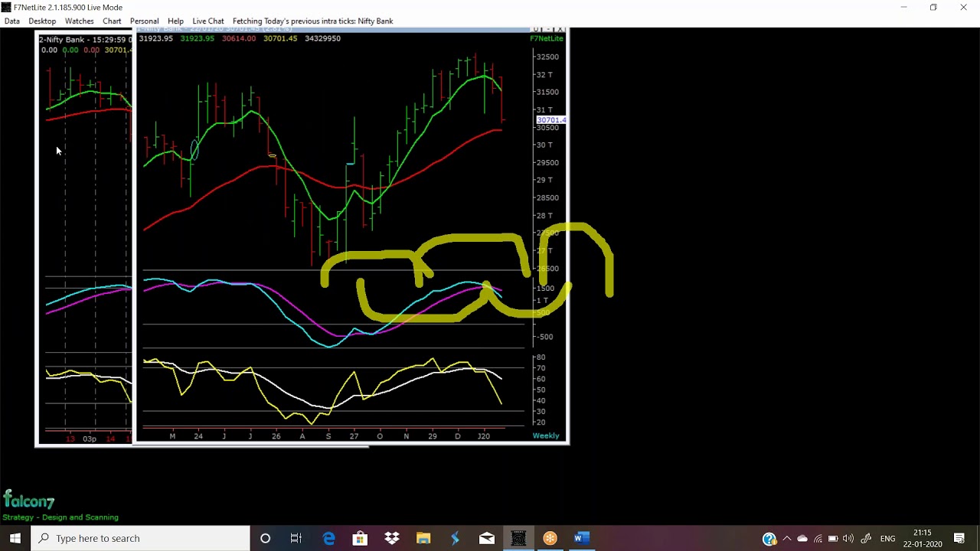This screenshot has width=980, height=551.
Task: Open Microsoft Store from the taskbar
Action: click(x=360, y=538)
